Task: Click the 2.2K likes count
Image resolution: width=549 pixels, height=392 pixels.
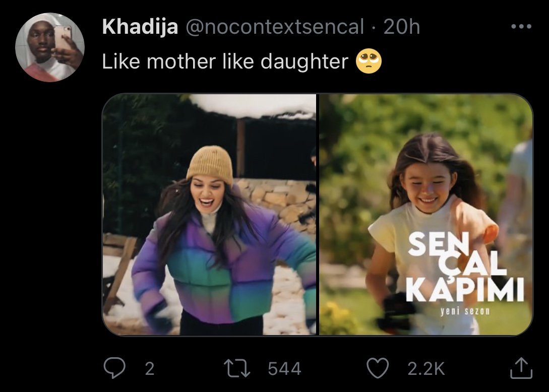Action: [426, 369]
